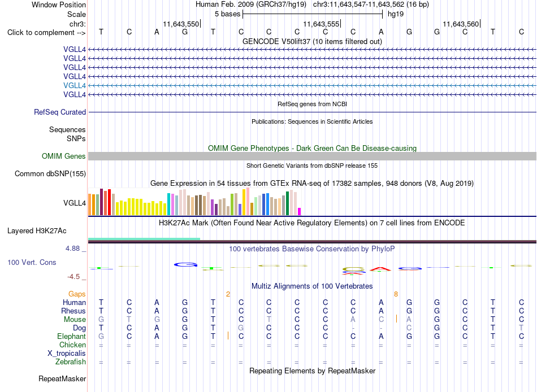Click the red A in conservation track
This screenshot has width=537, height=392.
pos(380,269)
